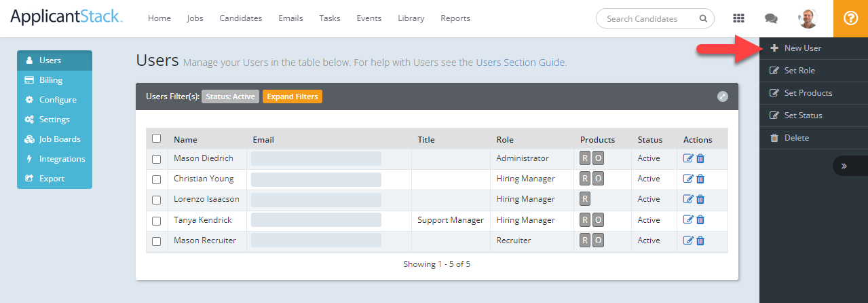The image size is (868, 303).
Task: Select Users in the left sidebar
Action: coord(54,60)
